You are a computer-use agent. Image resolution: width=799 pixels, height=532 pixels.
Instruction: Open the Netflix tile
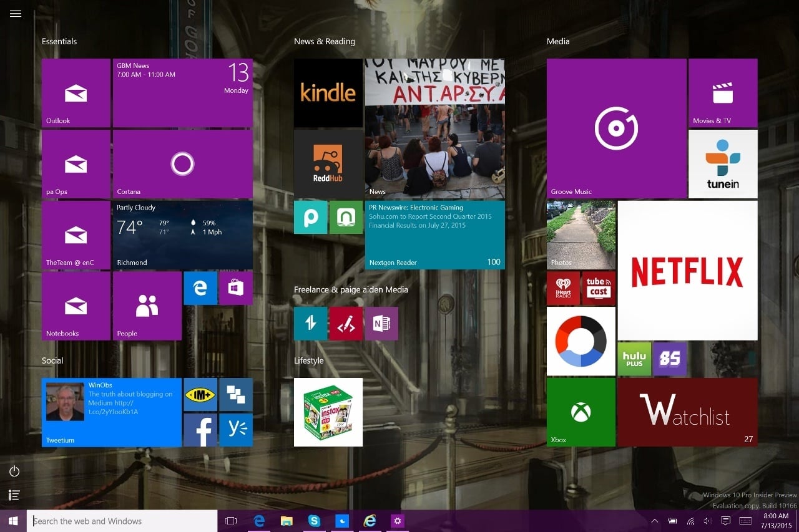[687, 270]
